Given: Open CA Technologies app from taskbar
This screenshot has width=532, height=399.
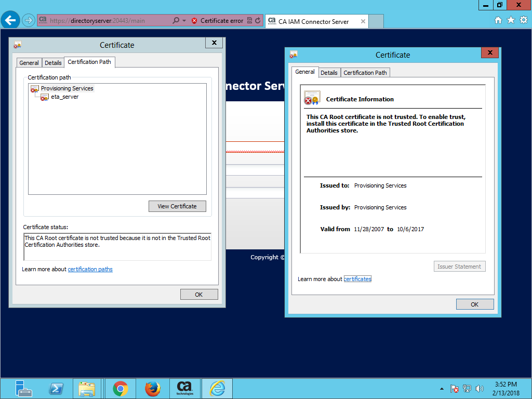Looking at the screenshot, I should (185, 388).
